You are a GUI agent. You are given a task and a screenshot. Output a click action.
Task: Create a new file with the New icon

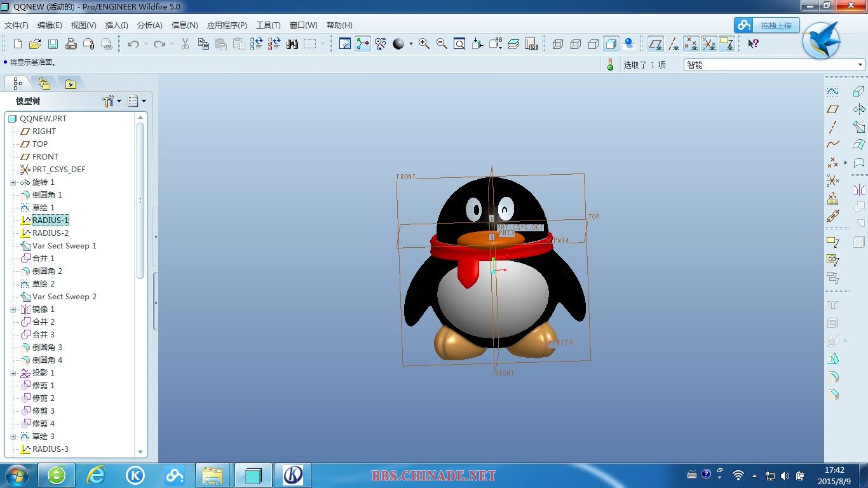point(18,44)
